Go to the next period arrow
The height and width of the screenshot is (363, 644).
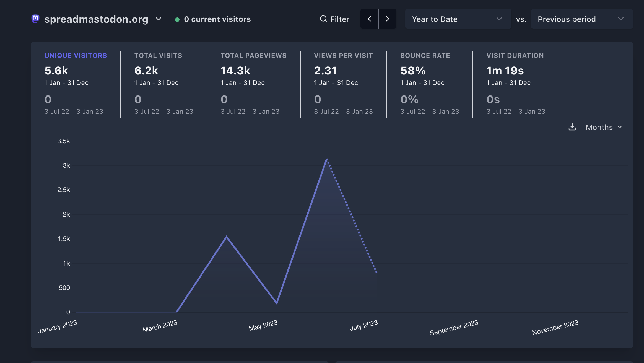388,19
